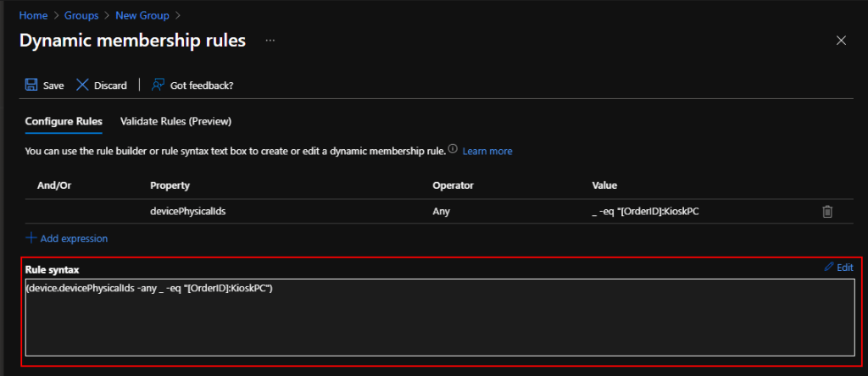Go to Home in the breadcrumb
This screenshot has width=868, height=376.
pos(33,14)
